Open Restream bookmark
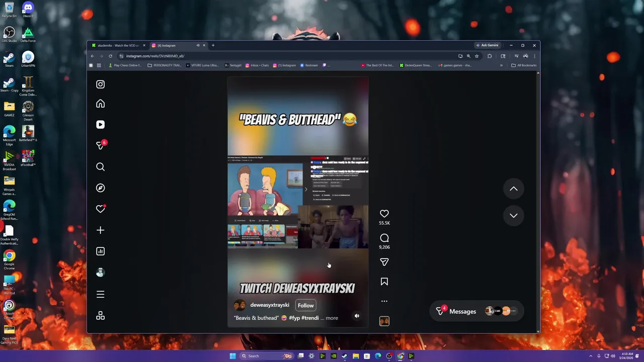Viewport: 644px width, 362px height. tap(309, 65)
